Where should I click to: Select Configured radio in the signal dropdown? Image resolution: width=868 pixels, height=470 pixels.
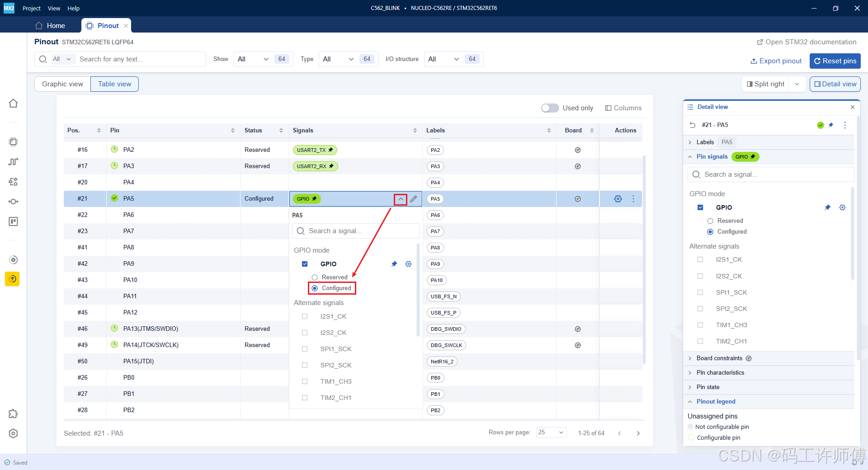tap(315, 288)
